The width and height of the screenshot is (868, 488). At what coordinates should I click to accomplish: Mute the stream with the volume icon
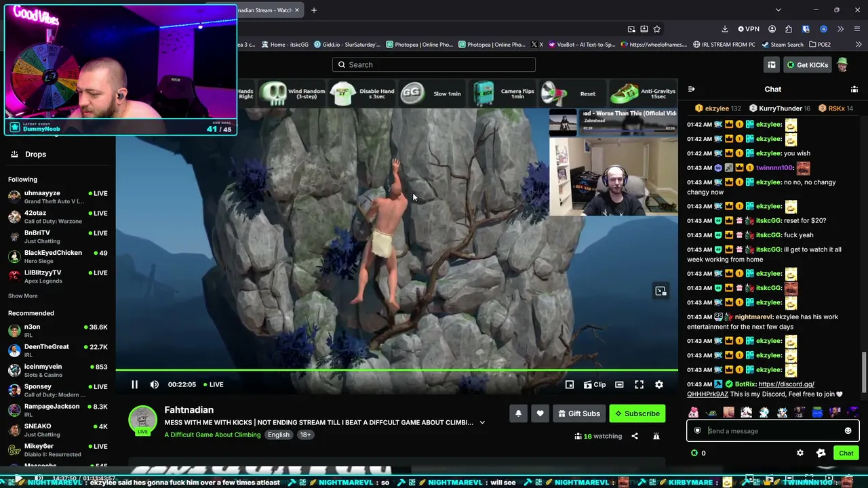coord(155,384)
